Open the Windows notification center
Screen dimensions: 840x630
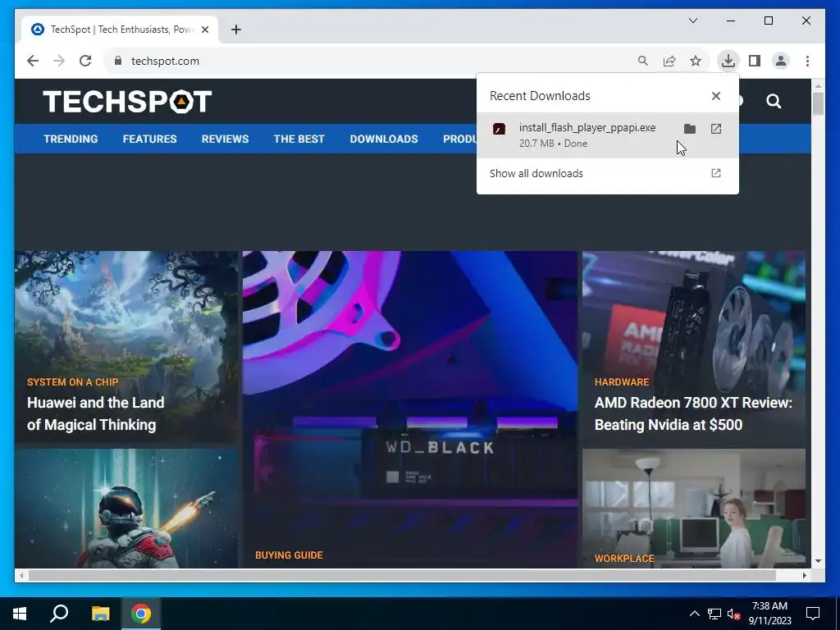coord(813,614)
